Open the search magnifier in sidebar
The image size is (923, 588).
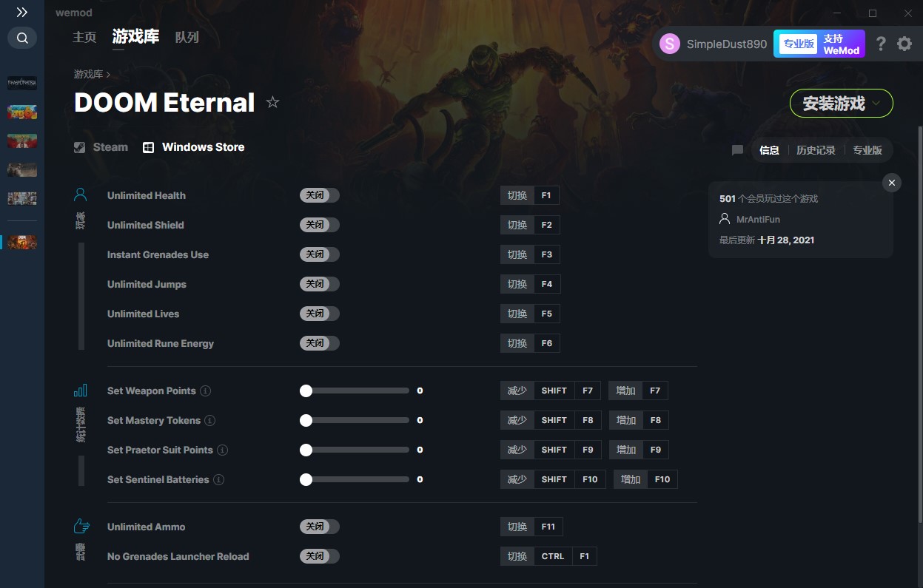point(22,38)
